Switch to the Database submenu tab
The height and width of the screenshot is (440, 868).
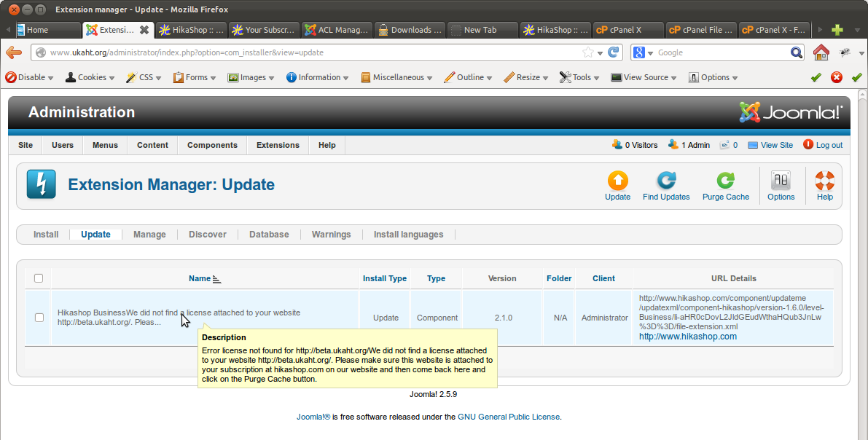tap(269, 235)
